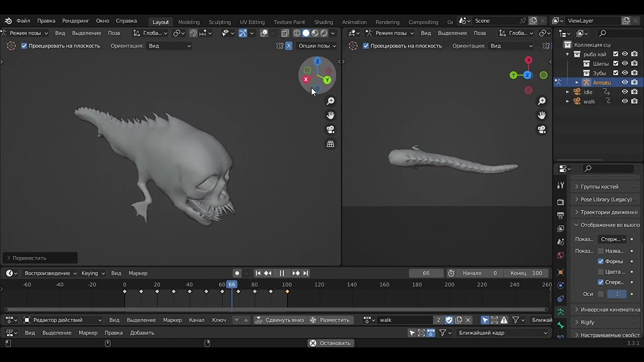Click the pan hand icon in left viewport
The image size is (644, 362).
click(x=331, y=115)
